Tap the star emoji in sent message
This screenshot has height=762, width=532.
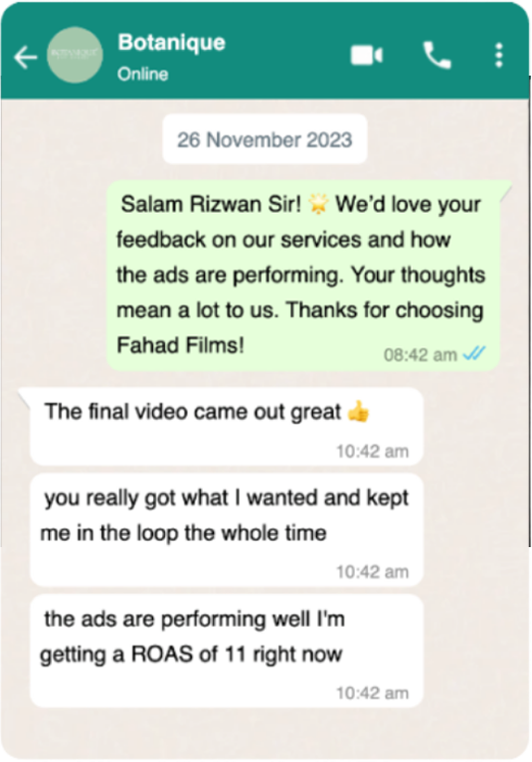(318, 204)
